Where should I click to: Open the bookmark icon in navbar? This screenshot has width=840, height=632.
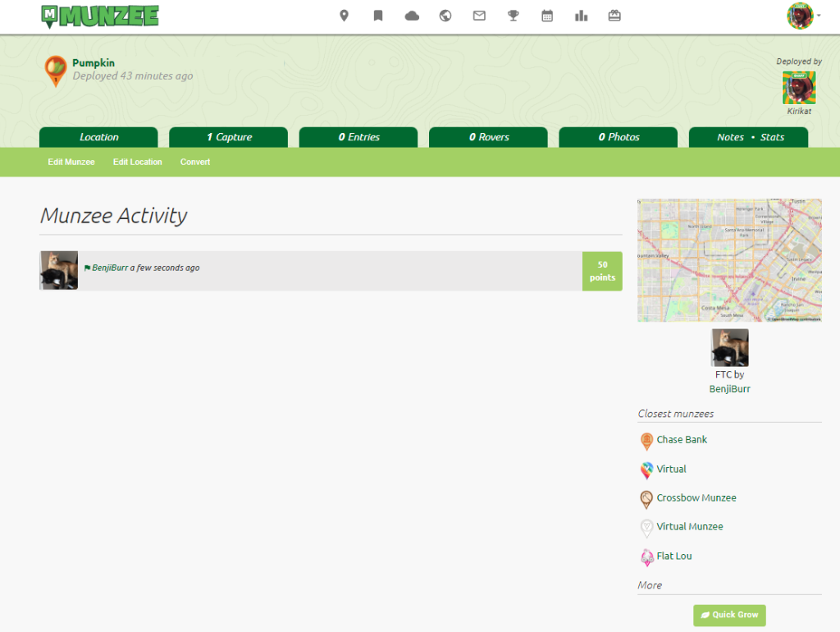point(378,16)
